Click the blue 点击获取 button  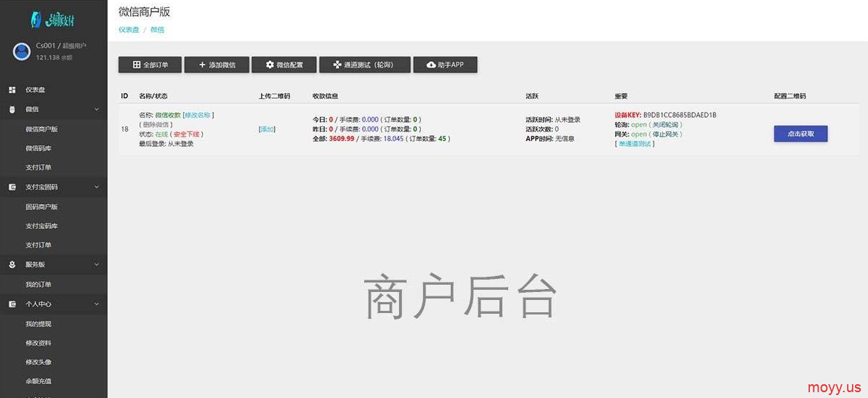click(x=800, y=134)
